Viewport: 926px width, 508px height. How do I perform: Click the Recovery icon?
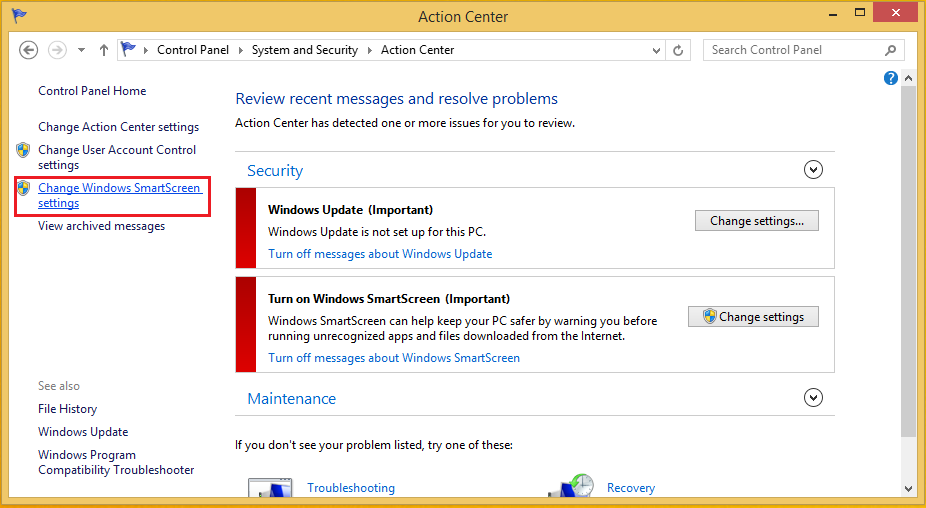coord(572,488)
